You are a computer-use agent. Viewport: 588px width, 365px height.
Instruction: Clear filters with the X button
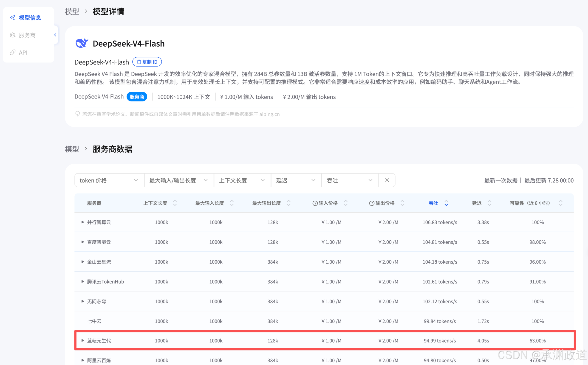coord(387,180)
